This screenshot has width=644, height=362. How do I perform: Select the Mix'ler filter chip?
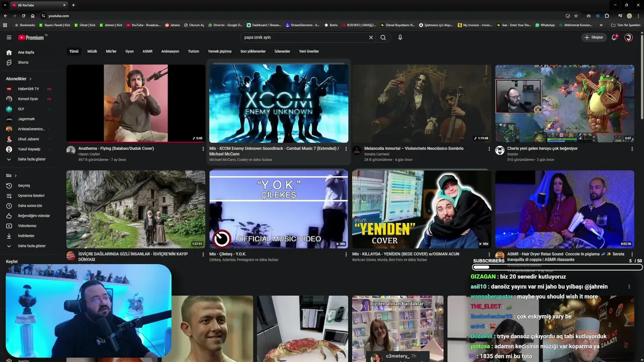[111, 51]
